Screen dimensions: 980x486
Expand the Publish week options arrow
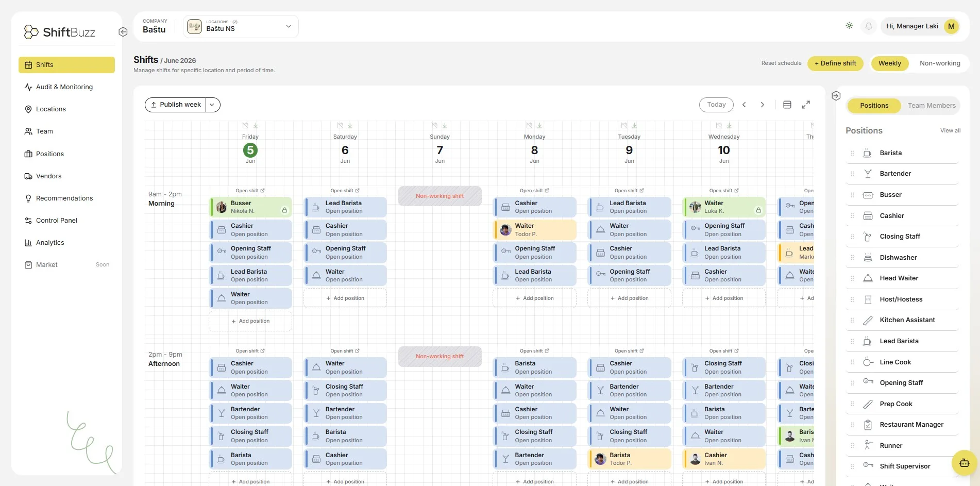coord(213,105)
